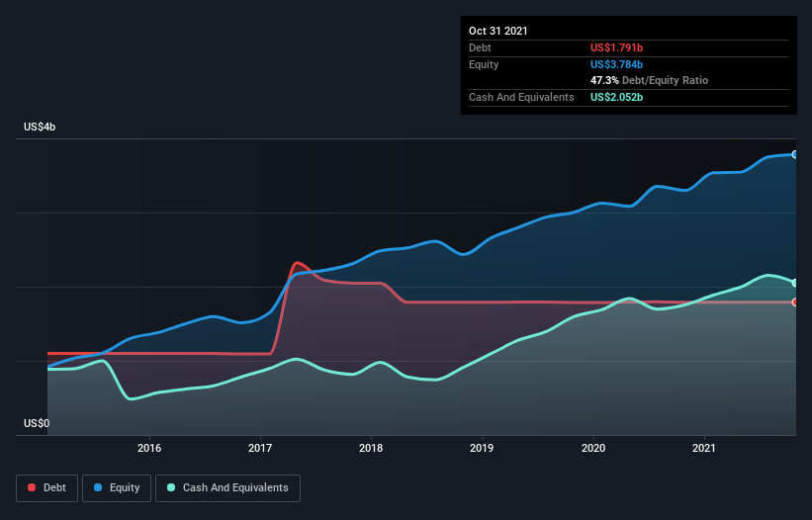812x520 pixels.
Task: Select the 2018 x-axis label
Action: [x=371, y=448]
